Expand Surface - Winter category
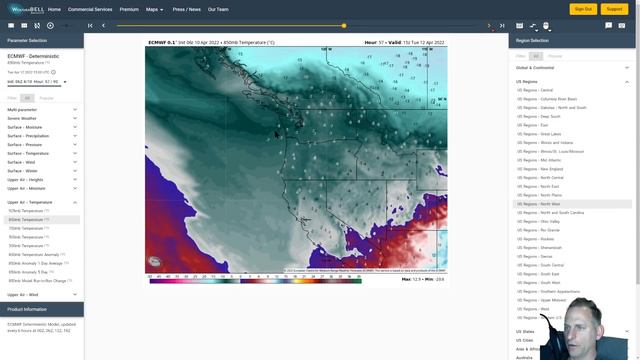This screenshot has width=640, height=360. tap(42, 171)
